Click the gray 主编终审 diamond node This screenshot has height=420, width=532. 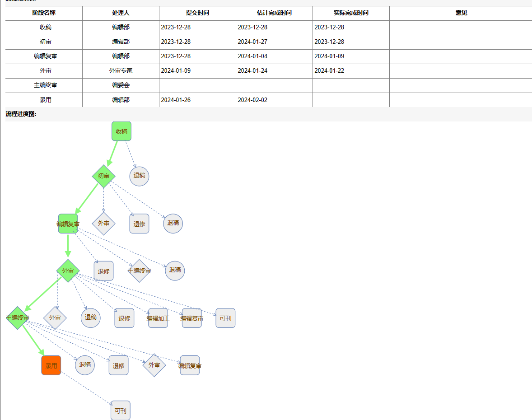coord(139,271)
